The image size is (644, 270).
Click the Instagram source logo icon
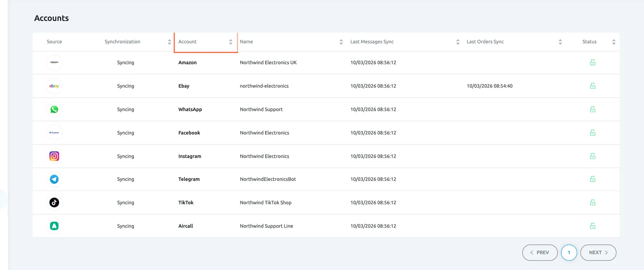click(54, 156)
